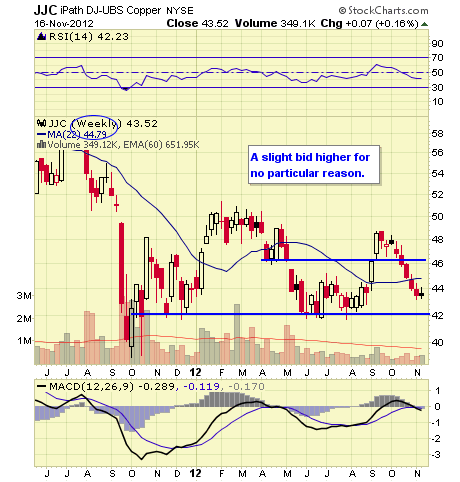Image resolution: width=460 pixels, height=482 pixels.
Task: Click the blue -0.119 MACD signal value
Action: point(201,387)
